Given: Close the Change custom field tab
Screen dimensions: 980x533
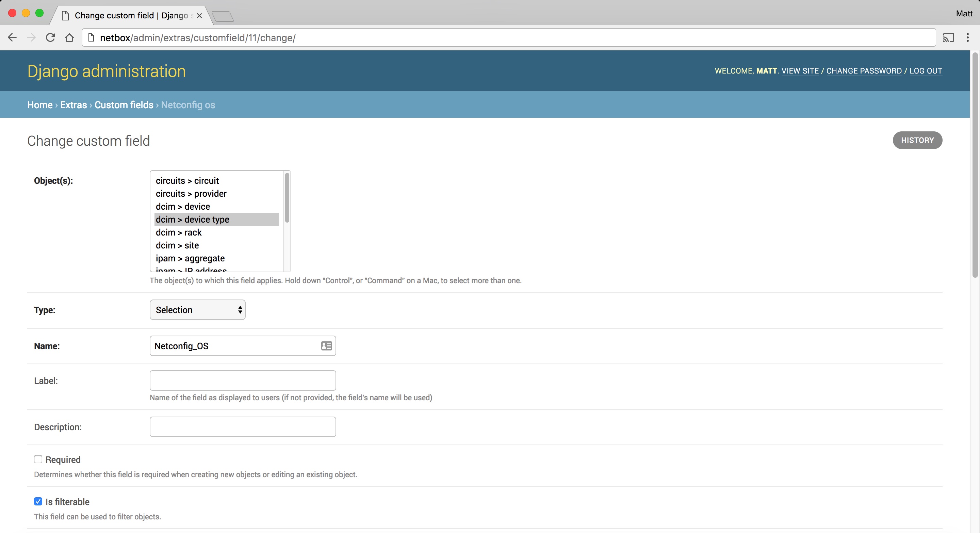Looking at the screenshot, I should pos(199,16).
